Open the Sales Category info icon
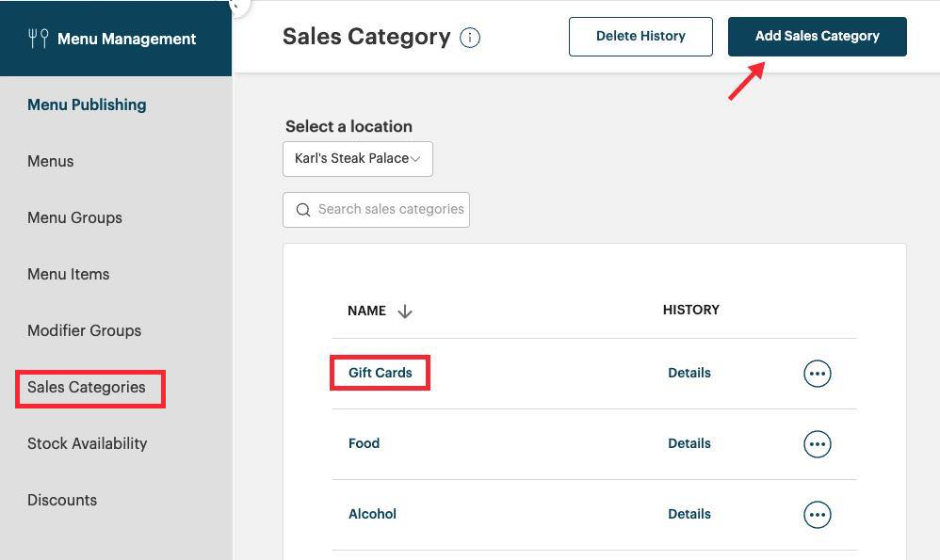This screenshot has height=560, width=940. 469,38
